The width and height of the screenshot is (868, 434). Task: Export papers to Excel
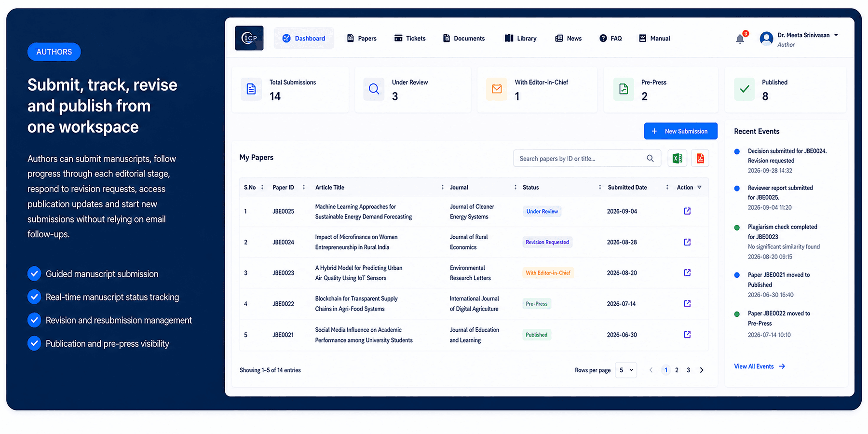pos(677,158)
